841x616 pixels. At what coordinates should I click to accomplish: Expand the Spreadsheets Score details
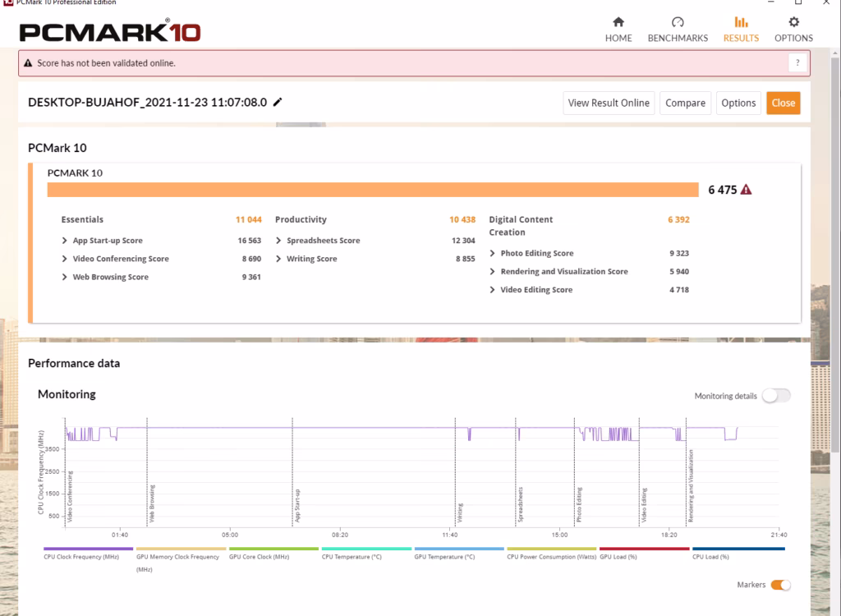click(x=375, y=241)
